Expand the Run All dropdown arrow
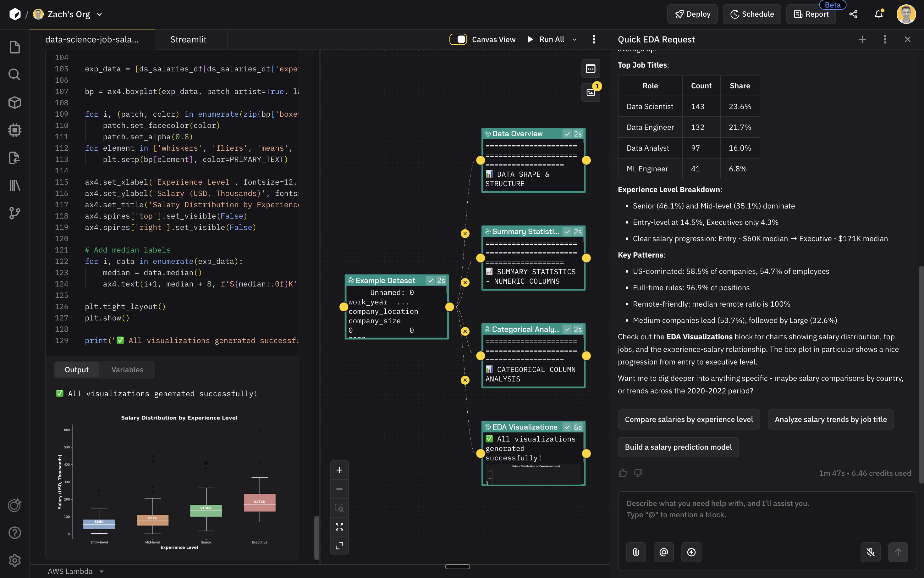Screen dimensions: 924x578 tap(575, 39)
